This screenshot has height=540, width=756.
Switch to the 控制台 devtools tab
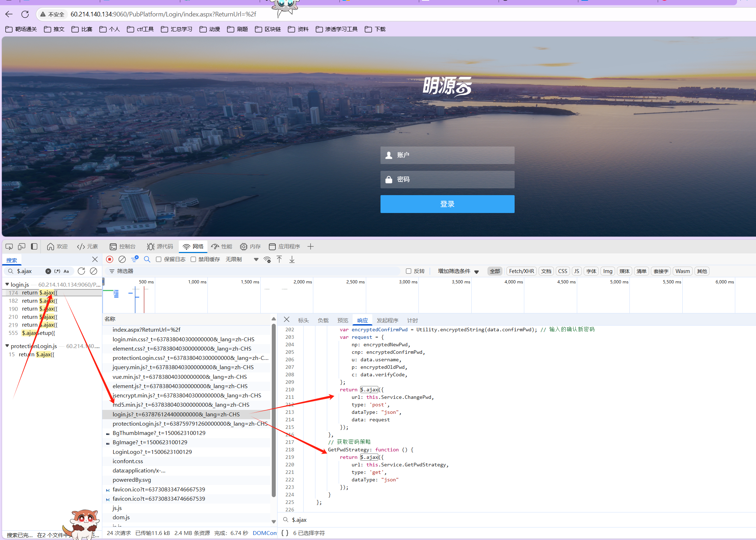(123, 247)
